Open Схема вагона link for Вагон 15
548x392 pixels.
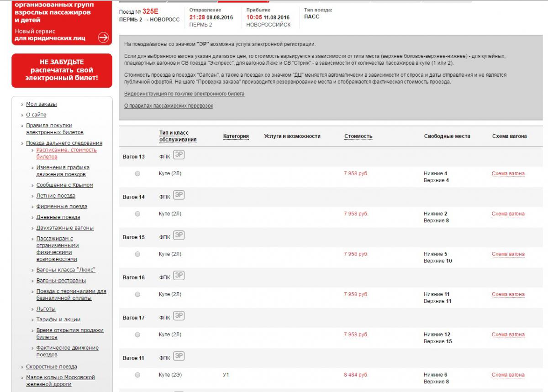pos(508,254)
